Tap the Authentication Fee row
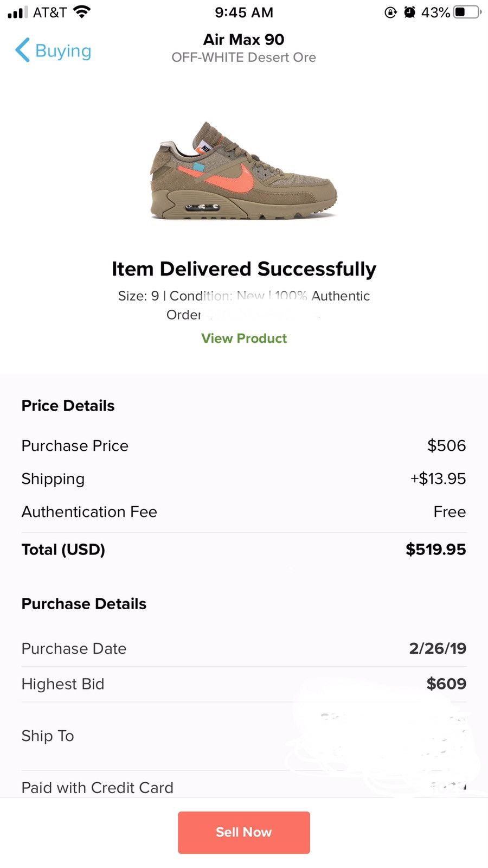This screenshot has width=488, height=868. coord(244,512)
